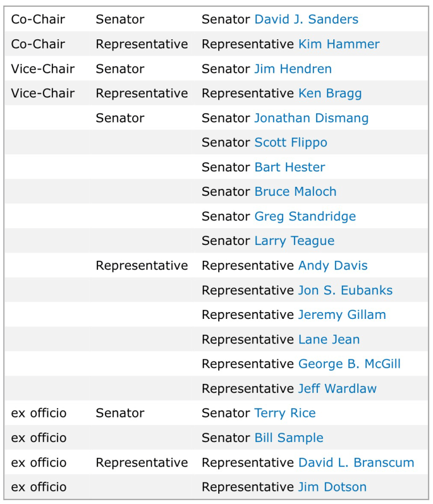The width and height of the screenshot is (433, 504).
Task: Open Jeremy Gillam's page
Action: pyautogui.click(x=342, y=315)
